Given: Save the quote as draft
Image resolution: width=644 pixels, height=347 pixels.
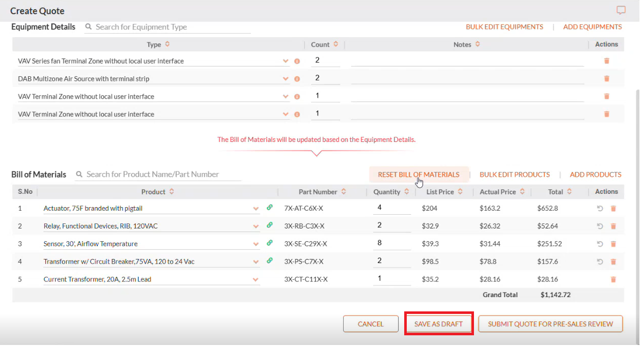Looking at the screenshot, I should 439,324.
